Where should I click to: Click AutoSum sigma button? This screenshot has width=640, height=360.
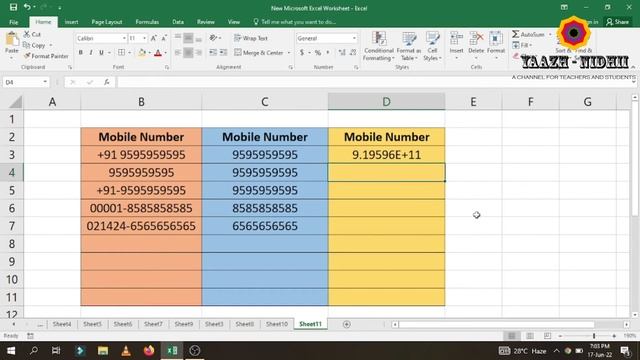[529, 34]
